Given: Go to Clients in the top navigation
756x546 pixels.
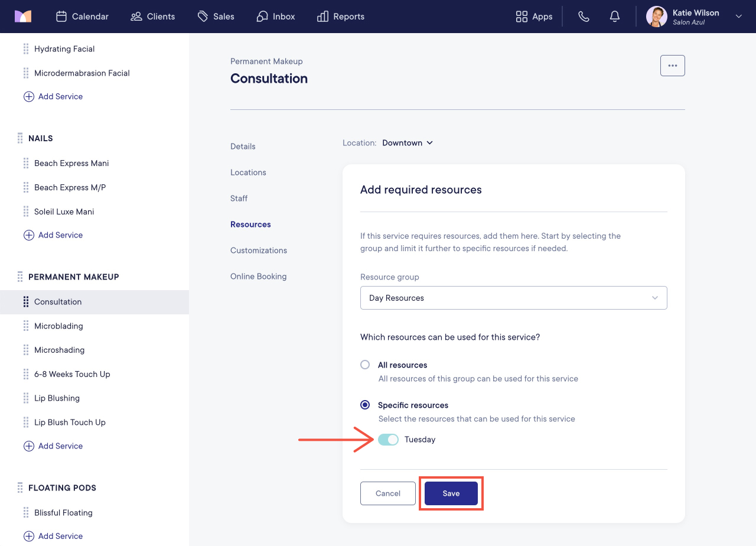Looking at the screenshot, I should click(x=152, y=17).
